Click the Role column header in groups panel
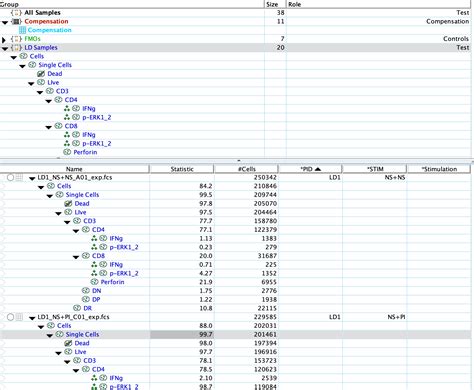Image resolution: width=474 pixels, height=390 pixels. pyautogui.click(x=379, y=4)
